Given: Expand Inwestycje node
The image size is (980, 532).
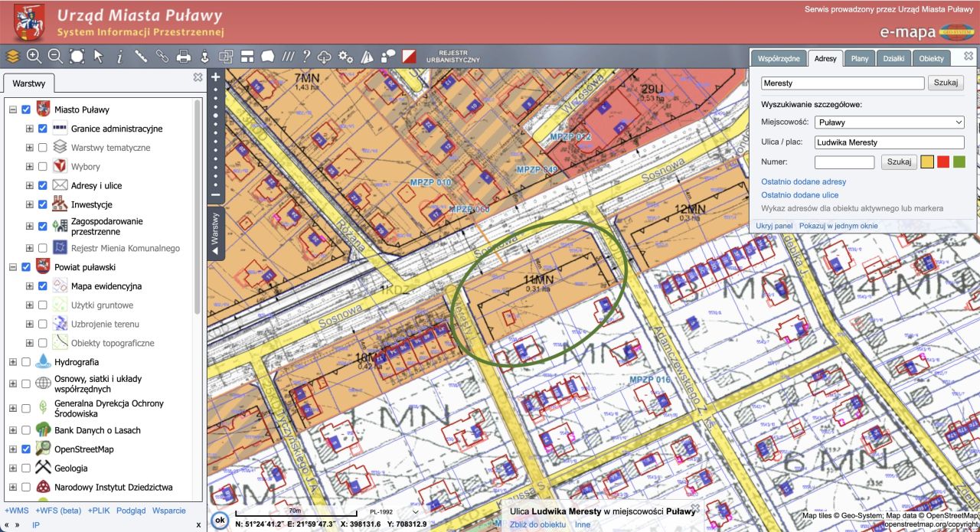Looking at the screenshot, I should 30,205.
